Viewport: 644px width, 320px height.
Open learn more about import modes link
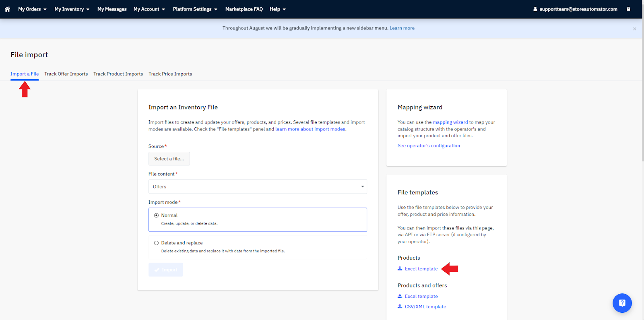[310, 129]
